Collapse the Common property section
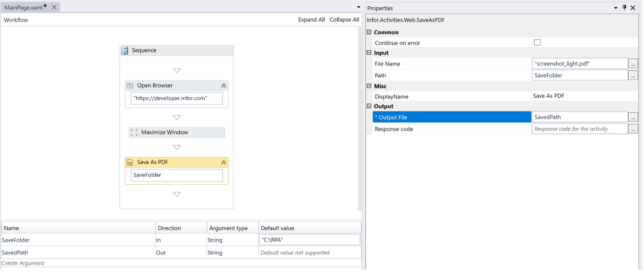The width and height of the screenshot is (644, 272). click(x=369, y=32)
